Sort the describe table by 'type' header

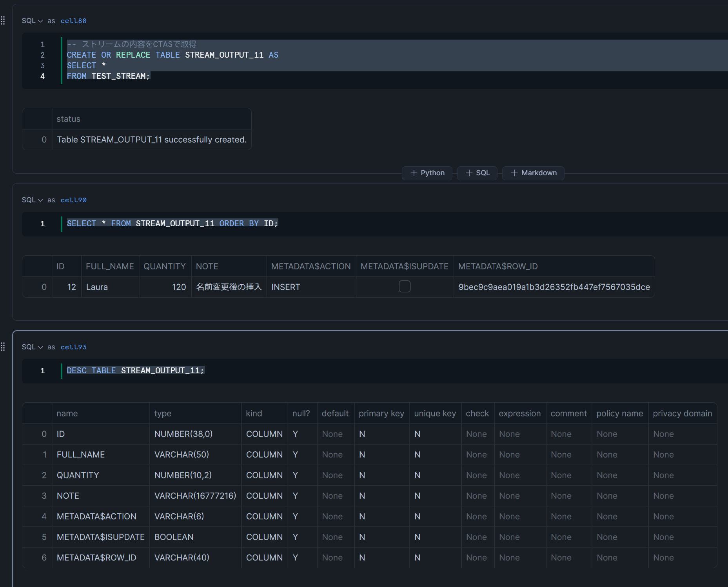tap(195, 413)
